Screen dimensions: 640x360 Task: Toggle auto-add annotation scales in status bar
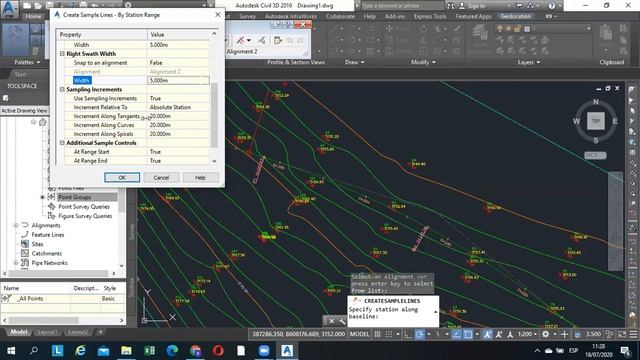pyautogui.click(x=498, y=334)
